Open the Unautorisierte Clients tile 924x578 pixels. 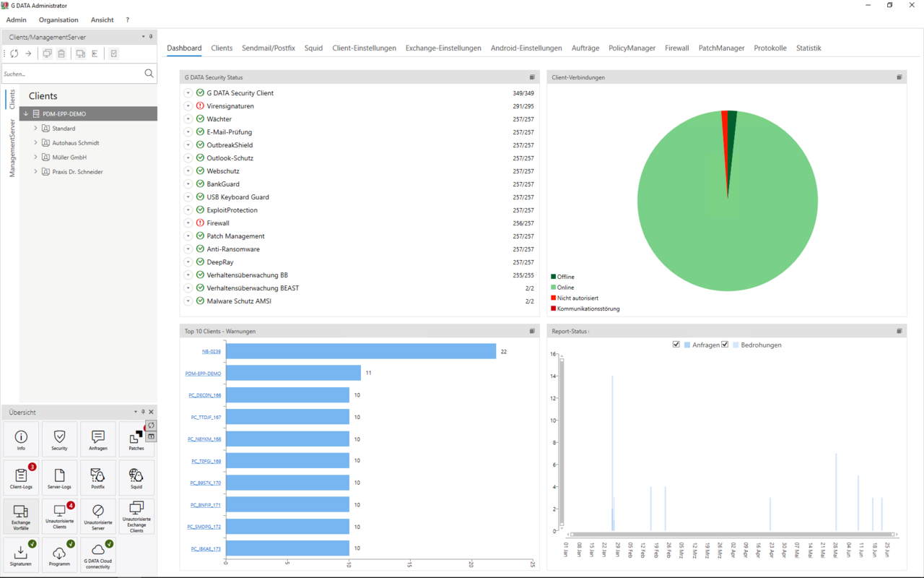point(59,517)
